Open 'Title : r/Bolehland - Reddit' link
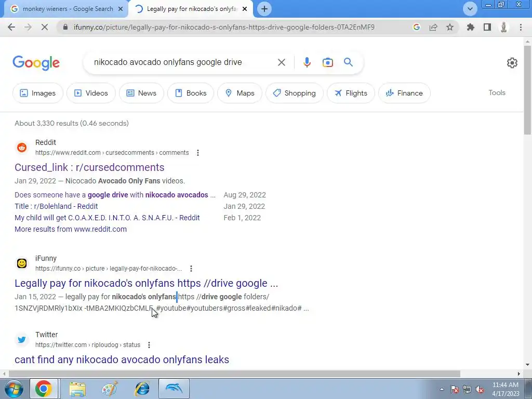 56,206
